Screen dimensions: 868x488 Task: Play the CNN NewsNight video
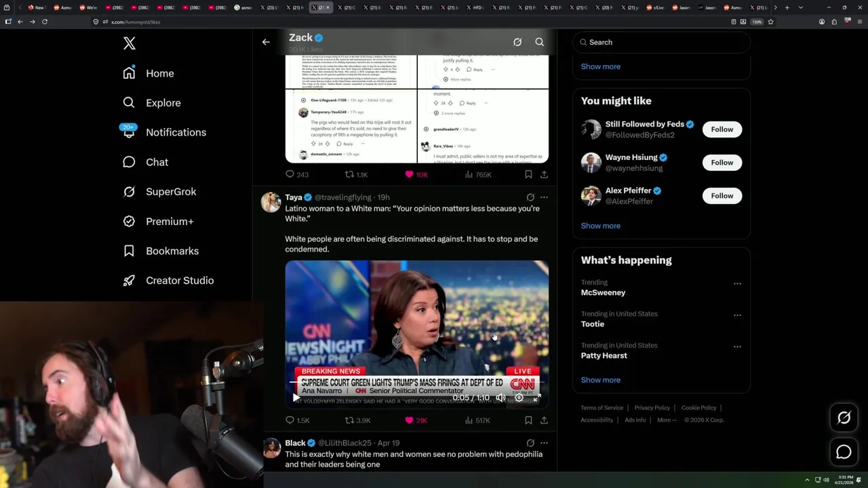click(296, 399)
